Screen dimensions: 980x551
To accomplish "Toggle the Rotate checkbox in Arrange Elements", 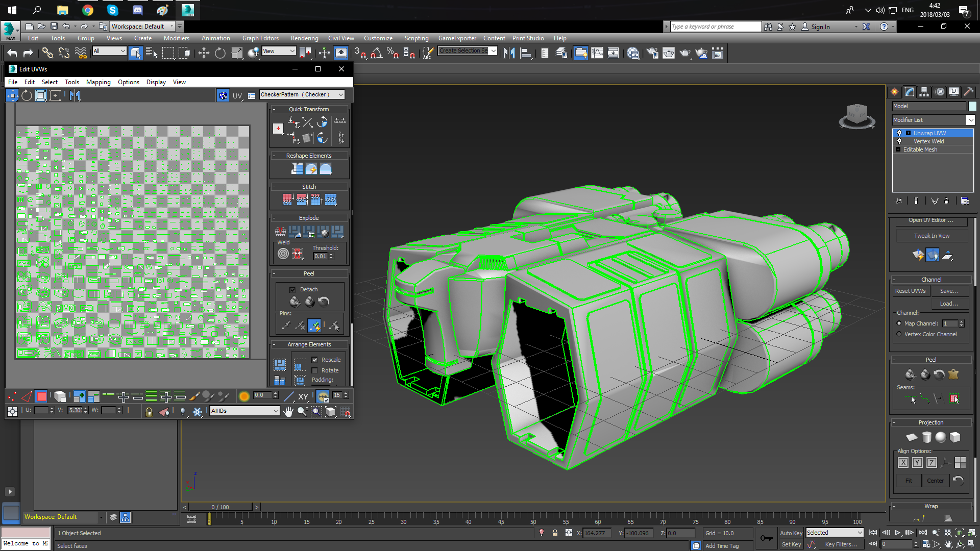I will (314, 370).
